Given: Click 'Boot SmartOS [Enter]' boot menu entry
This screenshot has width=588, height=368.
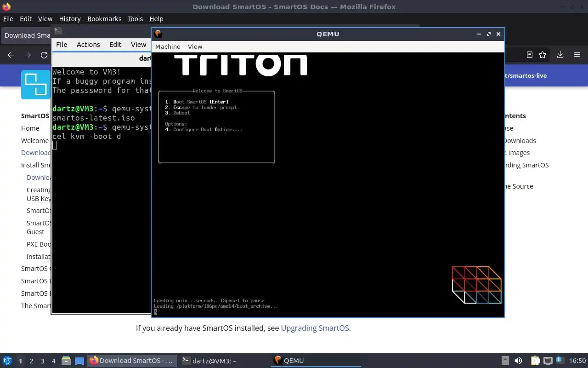Looking at the screenshot, I should click(197, 102).
